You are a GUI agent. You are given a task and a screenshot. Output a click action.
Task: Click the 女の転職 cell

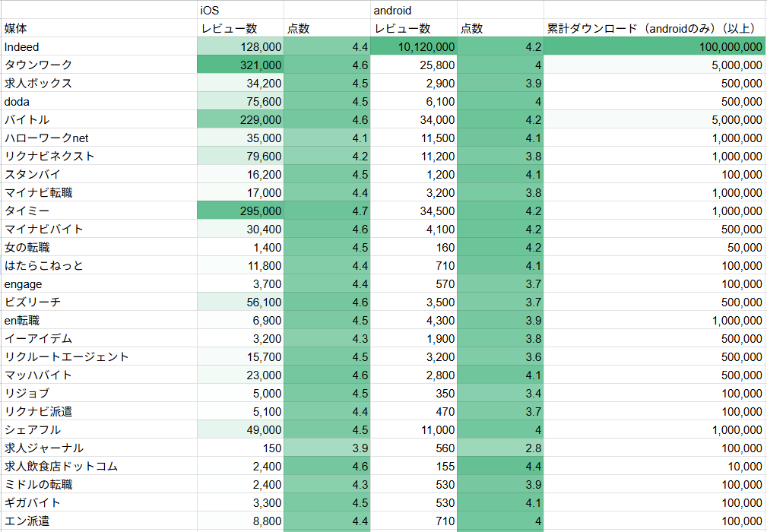point(98,248)
